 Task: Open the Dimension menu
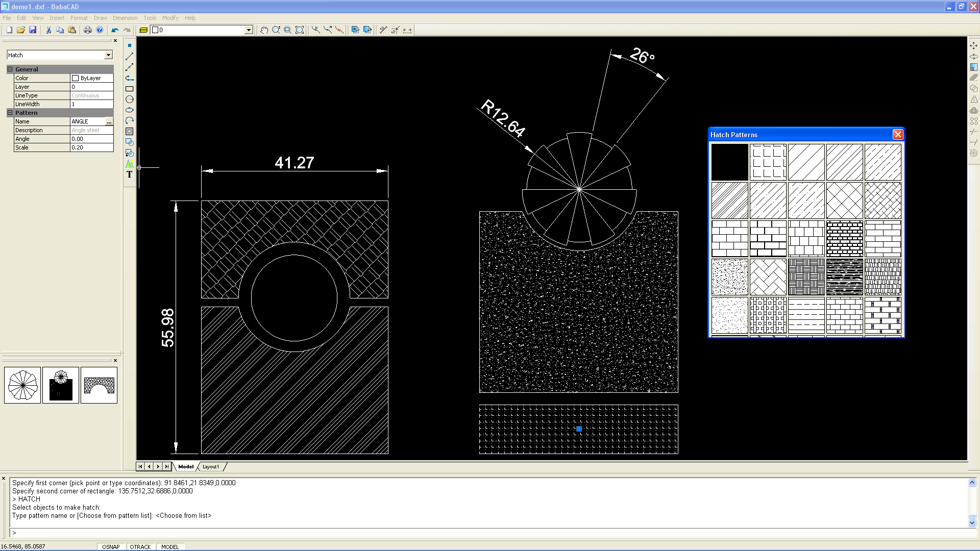coord(125,18)
